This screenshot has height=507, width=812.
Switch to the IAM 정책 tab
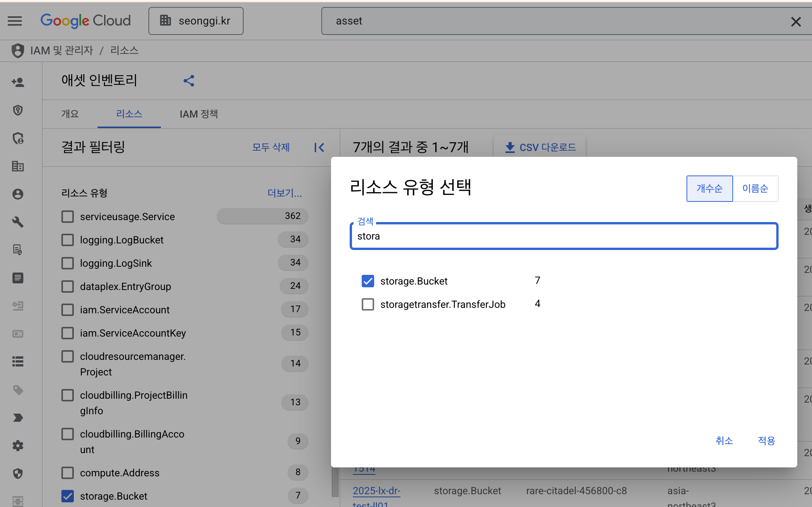tap(199, 114)
